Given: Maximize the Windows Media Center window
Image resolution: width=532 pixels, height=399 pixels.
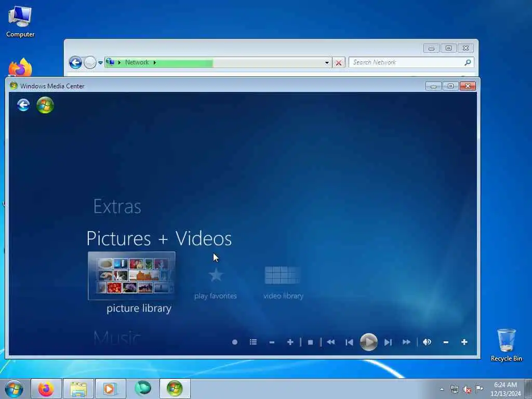Looking at the screenshot, I should 450,86.
